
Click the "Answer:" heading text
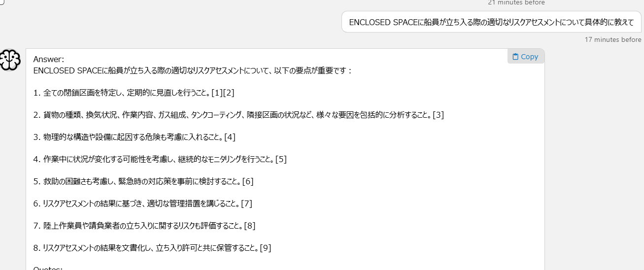pos(49,59)
